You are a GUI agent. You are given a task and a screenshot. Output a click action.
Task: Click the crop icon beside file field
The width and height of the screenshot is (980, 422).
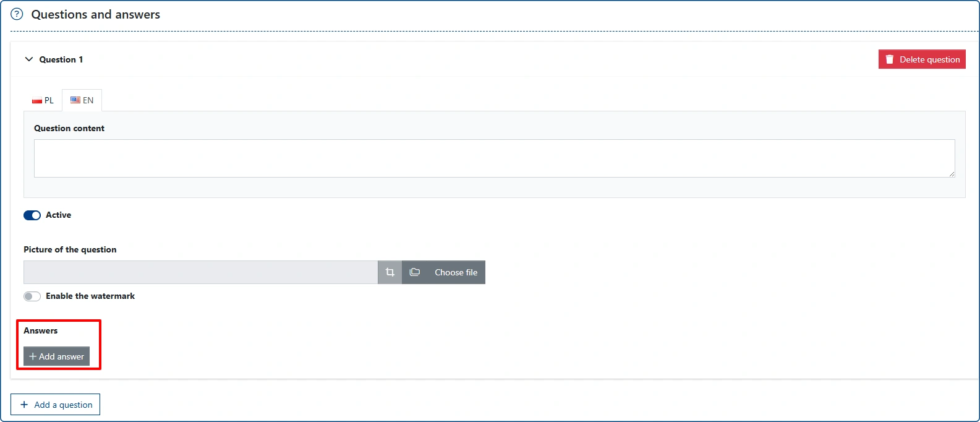pyautogui.click(x=390, y=272)
